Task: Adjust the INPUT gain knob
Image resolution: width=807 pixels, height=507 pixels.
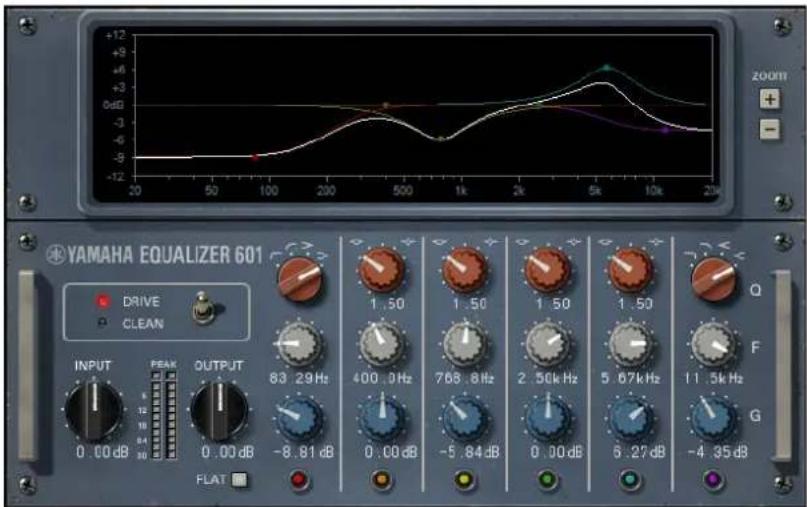Action: (x=94, y=409)
